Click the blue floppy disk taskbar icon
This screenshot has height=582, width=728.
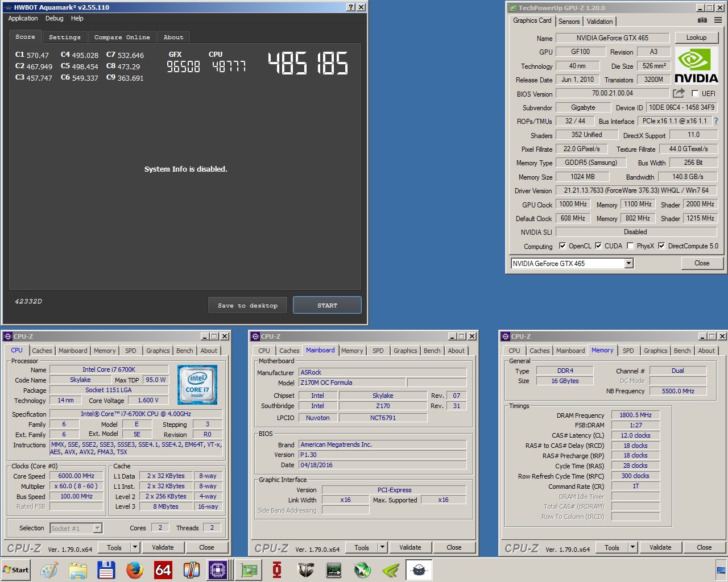coord(106,570)
